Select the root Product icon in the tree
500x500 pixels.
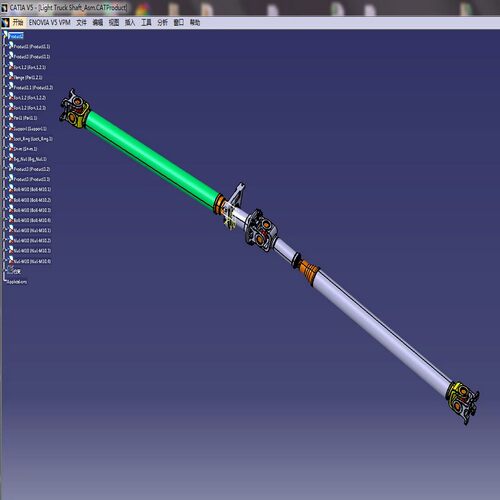(6, 34)
